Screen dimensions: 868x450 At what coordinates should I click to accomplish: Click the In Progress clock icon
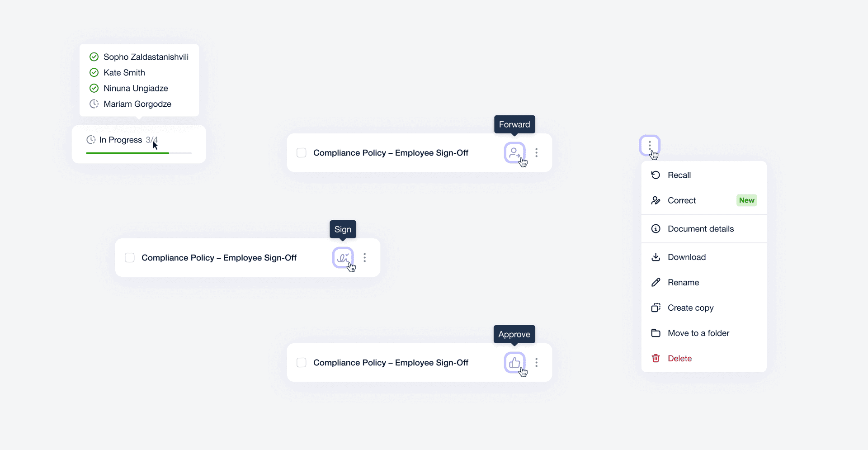click(91, 140)
